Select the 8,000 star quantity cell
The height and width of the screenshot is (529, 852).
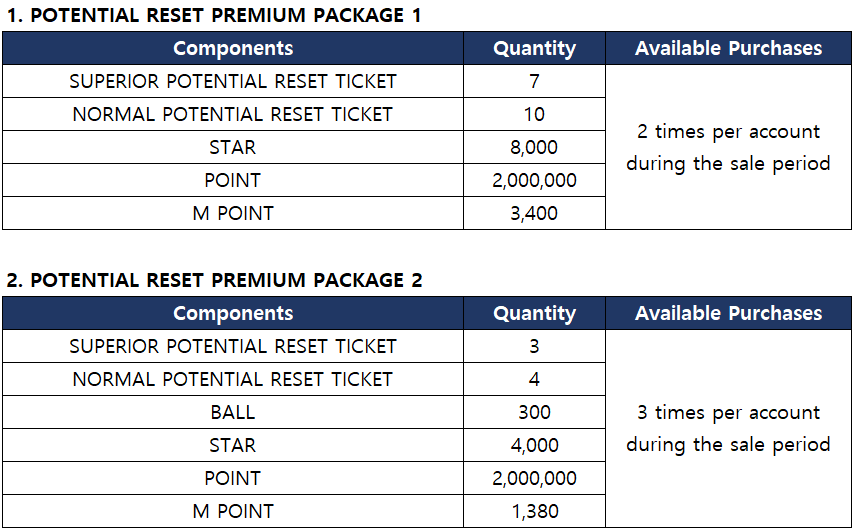[534, 147]
